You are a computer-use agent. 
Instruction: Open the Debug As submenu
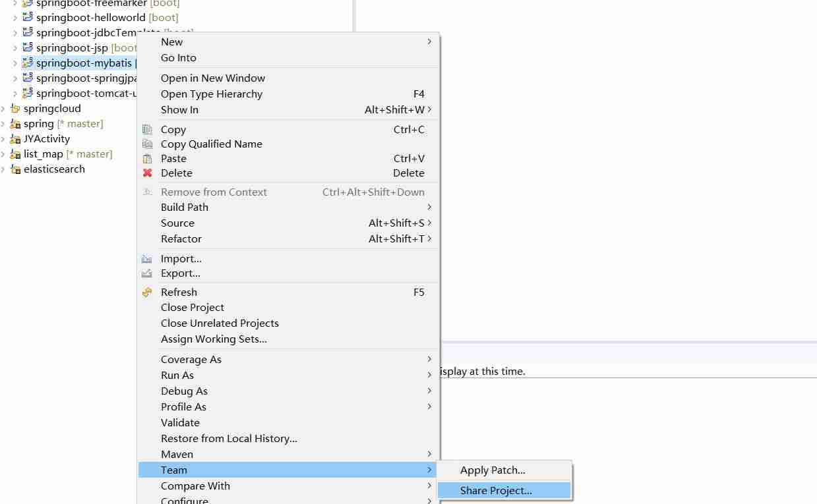coord(289,391)
